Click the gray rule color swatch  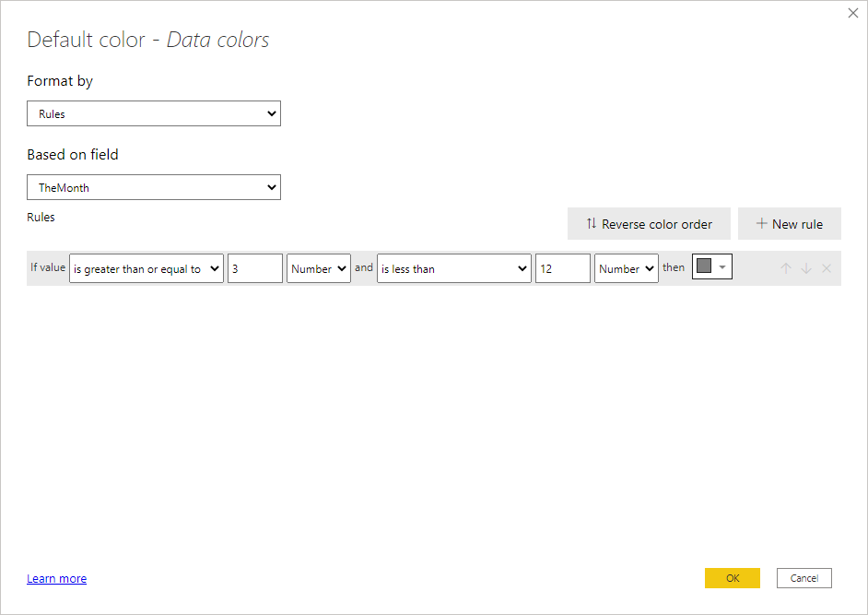coord(704,266)
